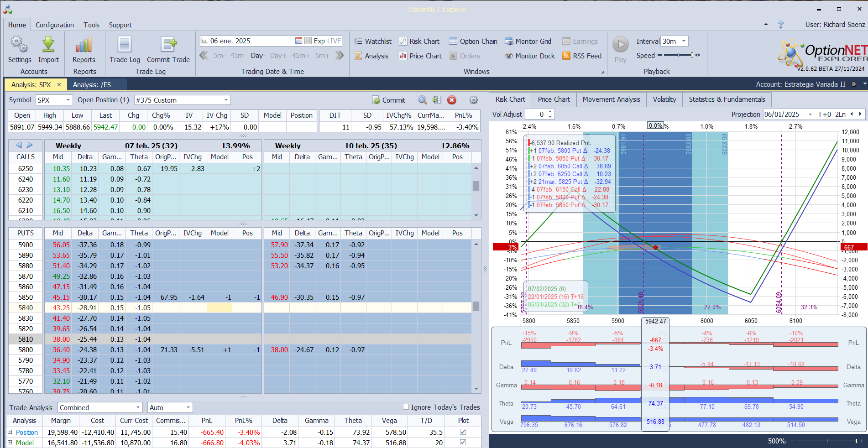The width and height of the screenshot is (868, 448).
Task: Click the trading date field
Action: tap(247, 41)
